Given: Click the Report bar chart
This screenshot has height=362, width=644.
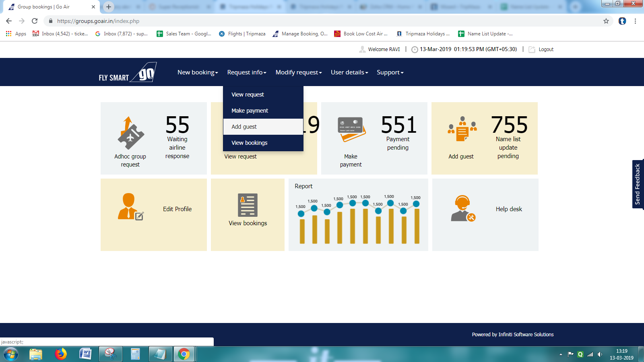Looking at the screenshot, I should (358, 220).
